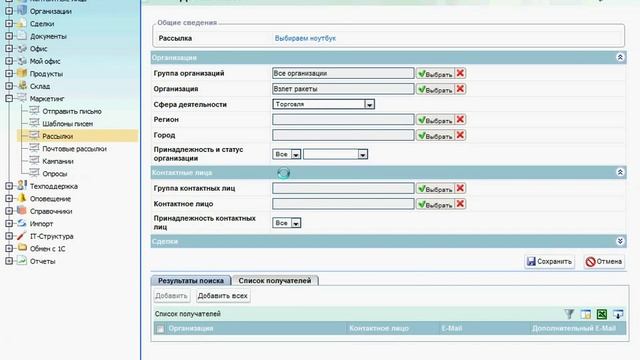Image resolution: width=640 pixels, height=360 pixels.
Task: Click Выбрать for Группа контактных лиц
Action: [435, 189]
